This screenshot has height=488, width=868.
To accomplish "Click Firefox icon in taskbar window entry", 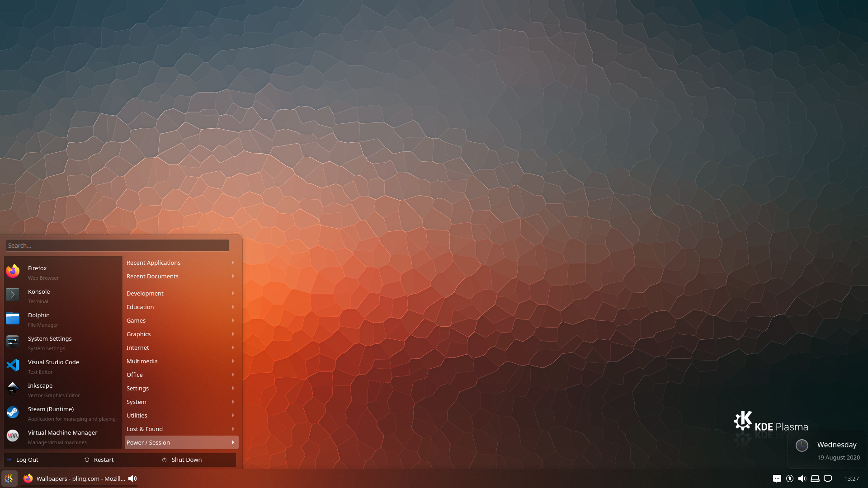I will click(x=28, y=479).
